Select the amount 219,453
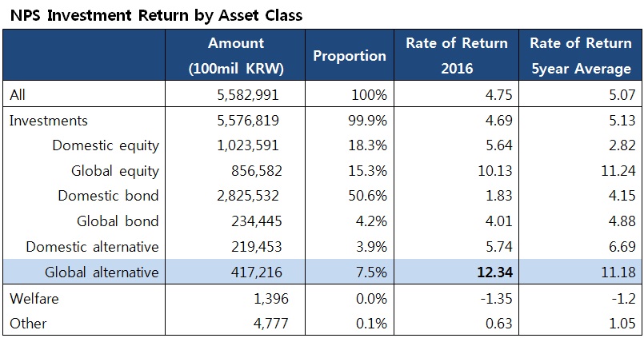This screenshot has width=644, height=338. 257,247
